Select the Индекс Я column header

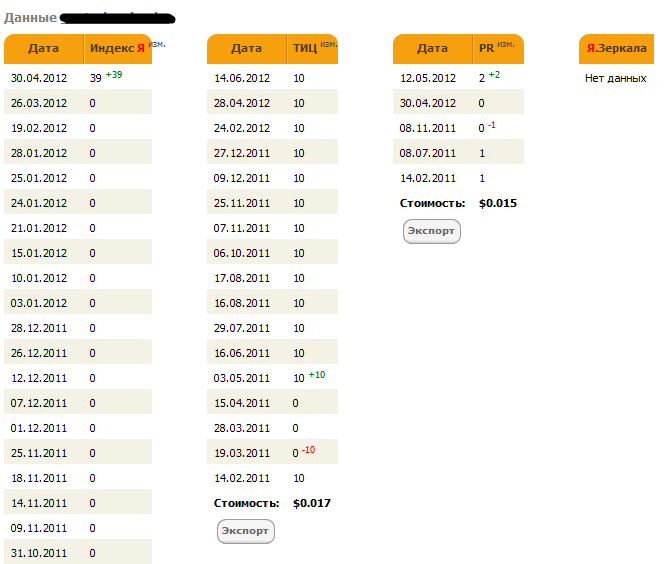(118, 48)
